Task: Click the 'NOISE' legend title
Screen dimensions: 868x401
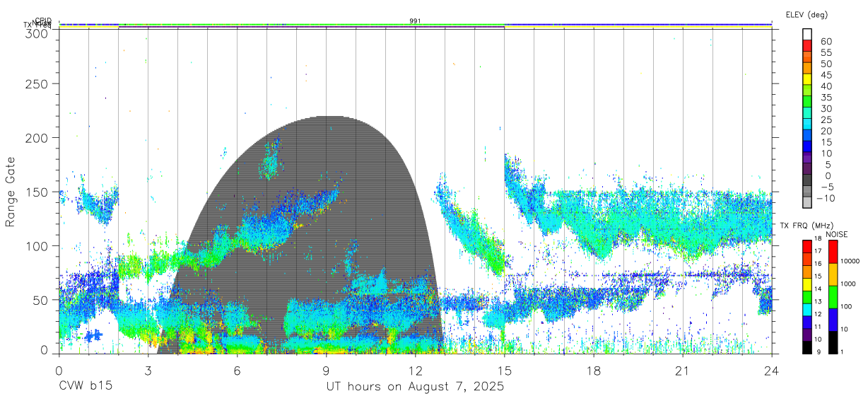Action: [x=836, y=234]
